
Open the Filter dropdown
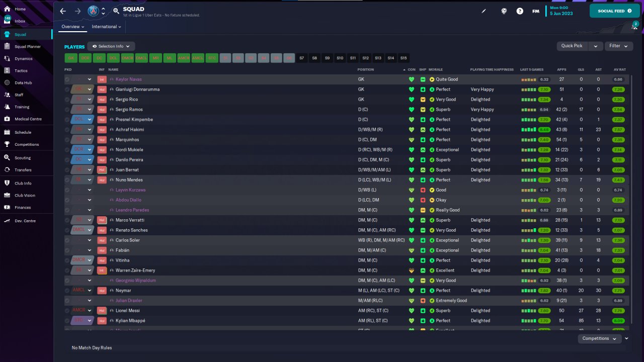click(618, 46)
